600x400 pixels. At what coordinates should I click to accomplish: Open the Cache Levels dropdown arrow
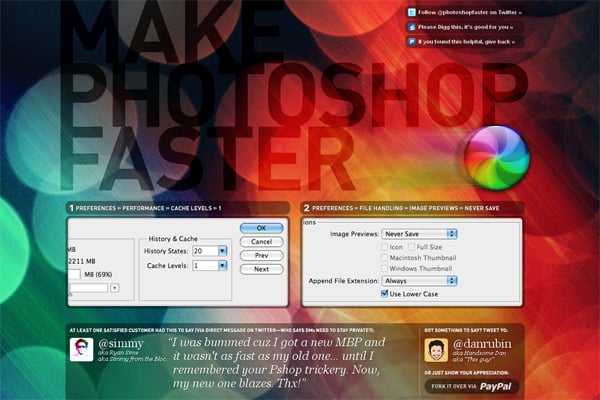222,266
